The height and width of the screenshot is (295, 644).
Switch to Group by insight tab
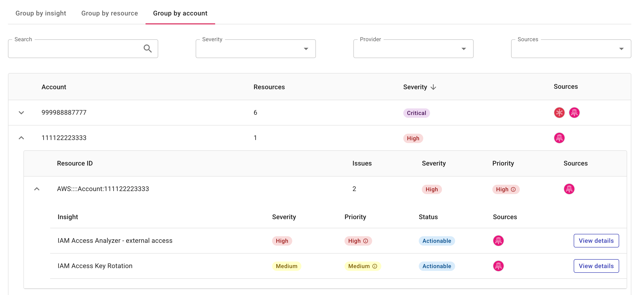[41, 13]
